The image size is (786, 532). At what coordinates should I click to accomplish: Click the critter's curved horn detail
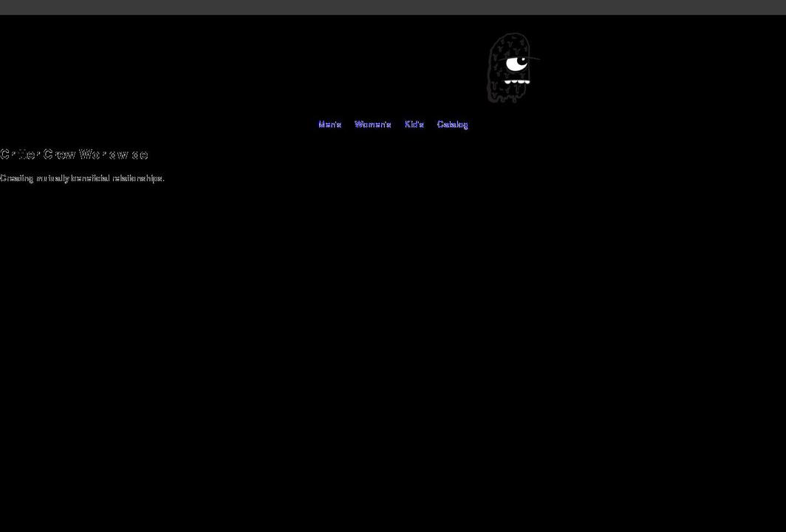click(x=533, y=58)
